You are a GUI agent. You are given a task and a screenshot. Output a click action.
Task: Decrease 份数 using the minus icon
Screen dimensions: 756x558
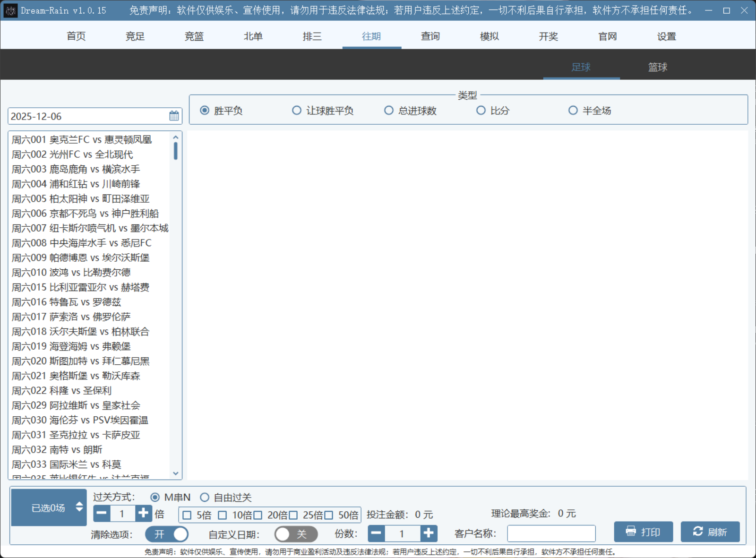376,533
